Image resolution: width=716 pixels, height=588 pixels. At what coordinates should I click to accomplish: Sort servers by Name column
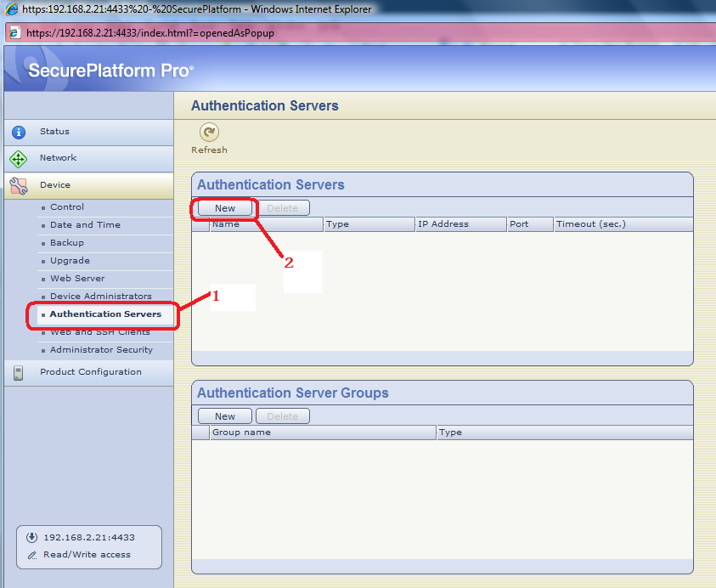[x=267, y=224]
